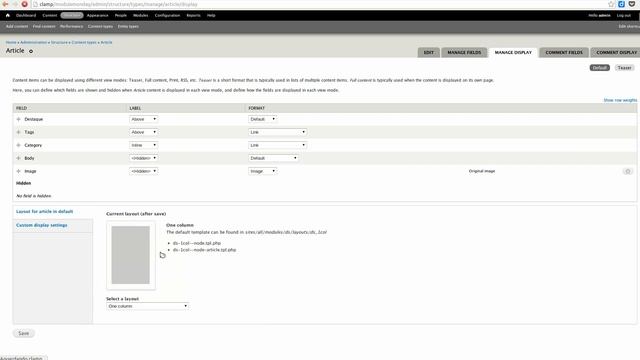Viewport: 640px width, 360px height.
Task: Open Help admin menu
Action: click(211, 15)
